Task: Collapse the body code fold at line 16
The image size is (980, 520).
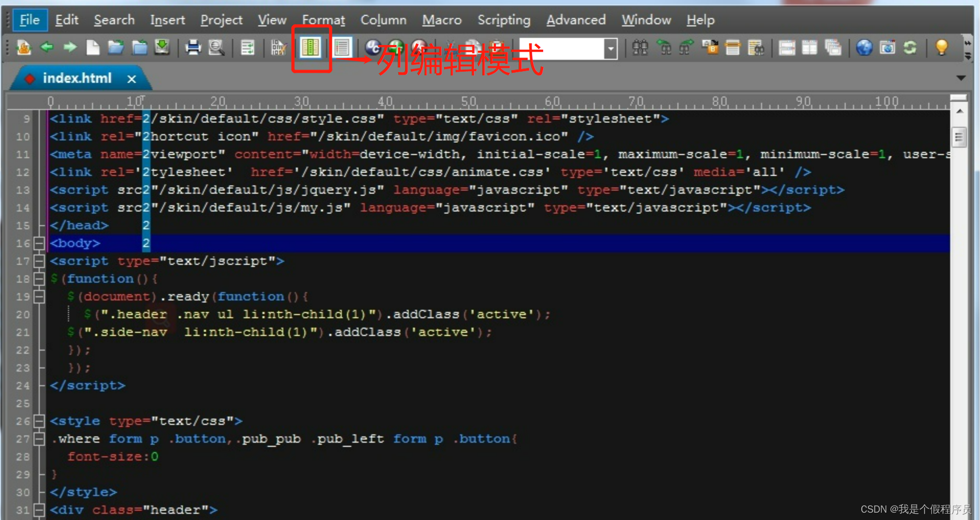Action: (39, 243)
